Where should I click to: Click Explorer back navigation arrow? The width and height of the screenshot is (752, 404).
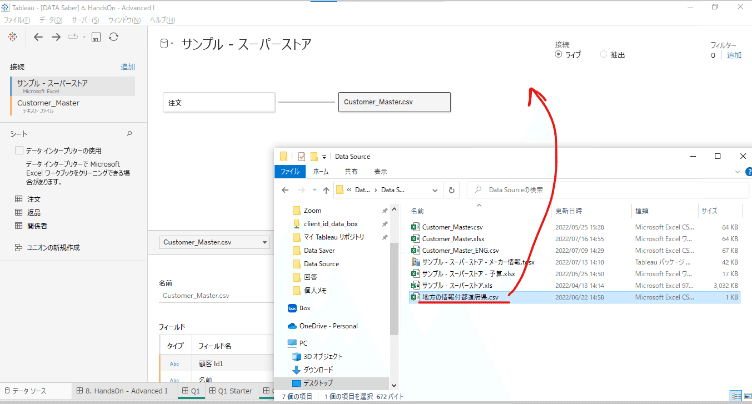tap(285, 190)
